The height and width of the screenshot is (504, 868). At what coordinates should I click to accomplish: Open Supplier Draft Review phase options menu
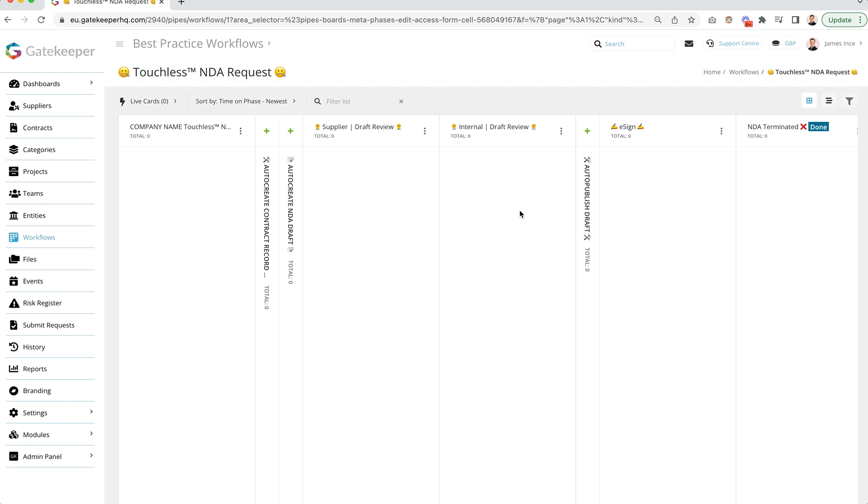coord(425,131)
